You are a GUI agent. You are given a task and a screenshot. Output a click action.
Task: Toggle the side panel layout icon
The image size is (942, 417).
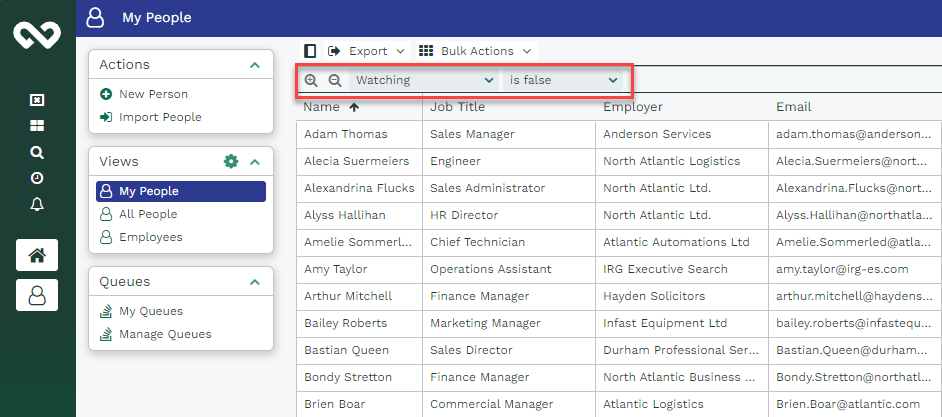coord(310,51)
